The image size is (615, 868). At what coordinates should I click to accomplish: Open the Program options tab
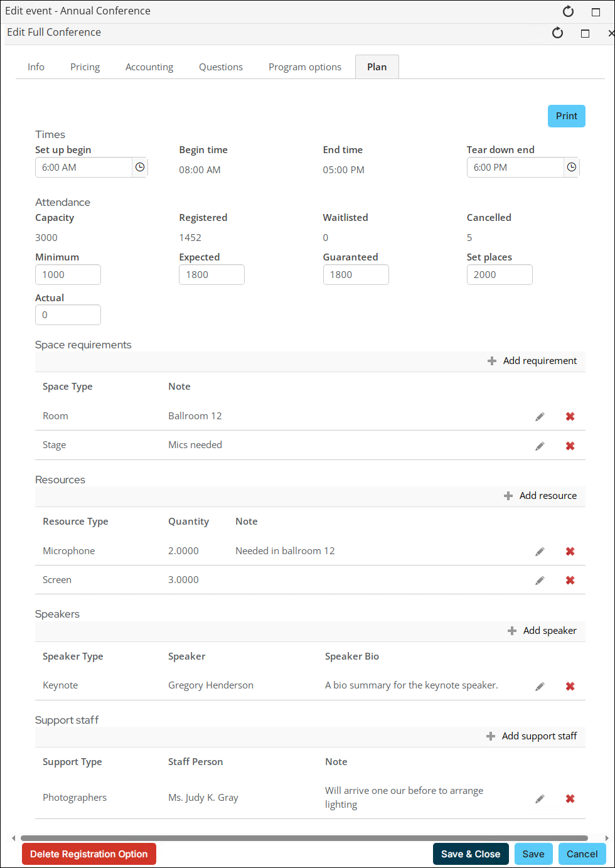coord(305,67)
